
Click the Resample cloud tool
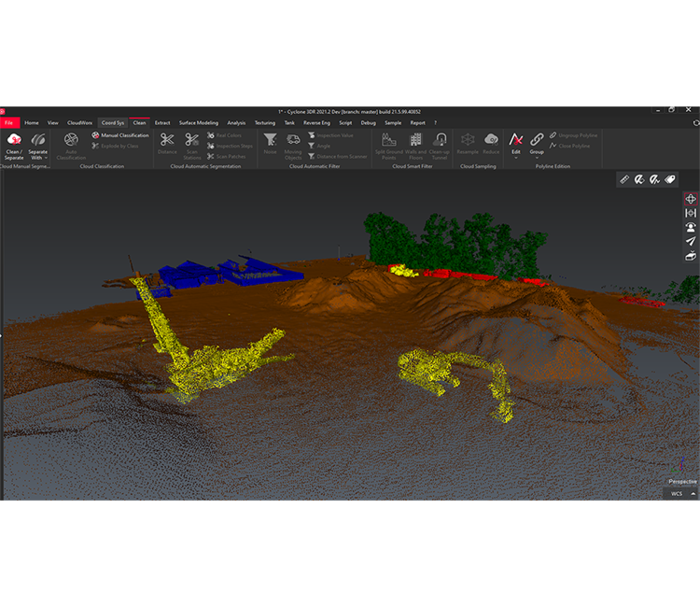[x=467, y=144]
